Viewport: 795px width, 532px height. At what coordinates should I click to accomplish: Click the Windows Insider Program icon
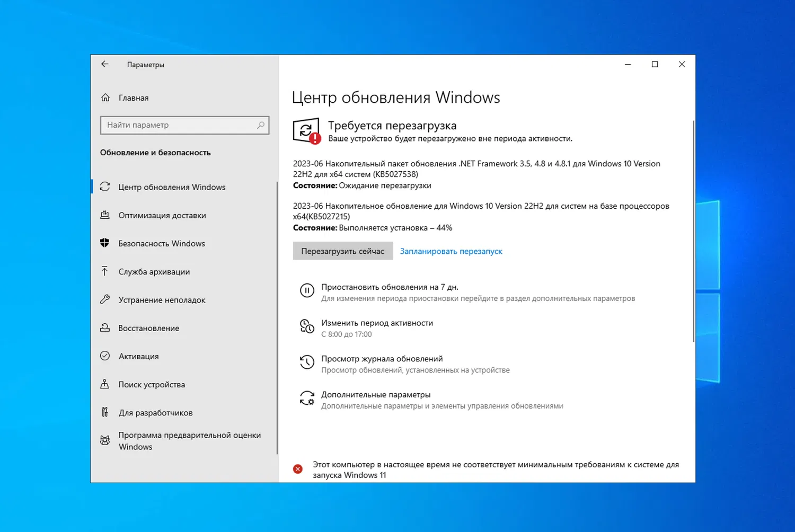tap(105, 440)
